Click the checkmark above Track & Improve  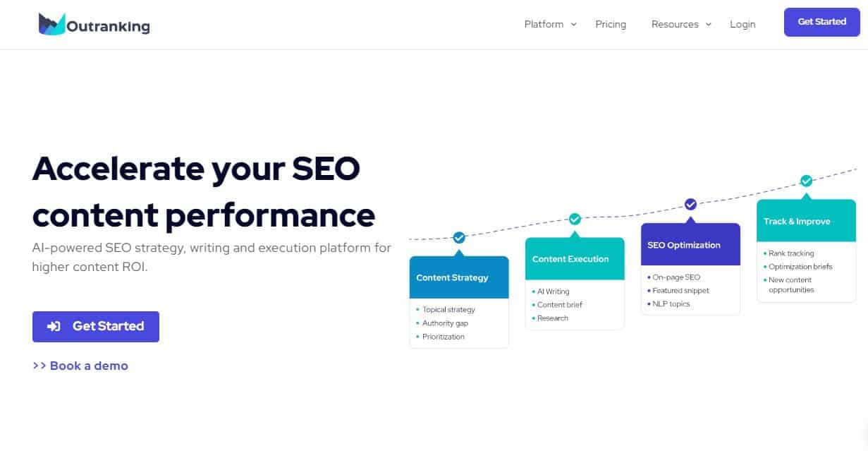[x=806, y=181]
